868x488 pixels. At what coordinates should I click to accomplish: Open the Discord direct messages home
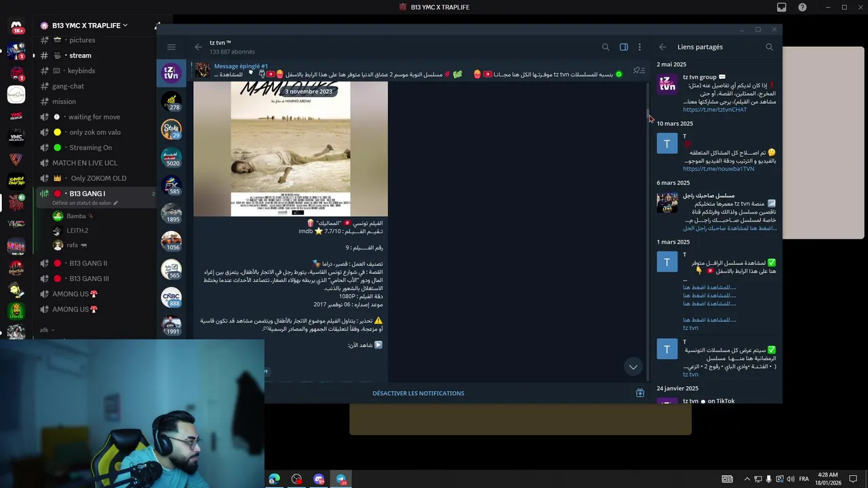point(16,26)
